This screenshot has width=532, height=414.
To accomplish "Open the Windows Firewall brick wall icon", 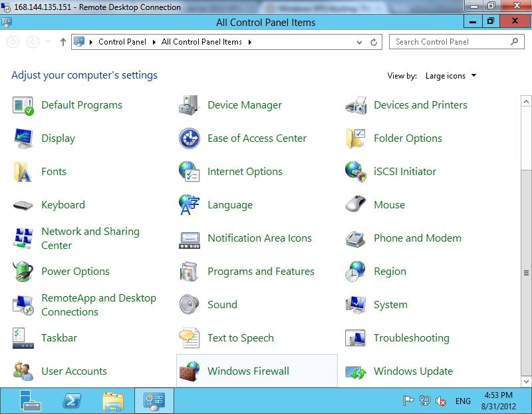I will coord(190,371).
